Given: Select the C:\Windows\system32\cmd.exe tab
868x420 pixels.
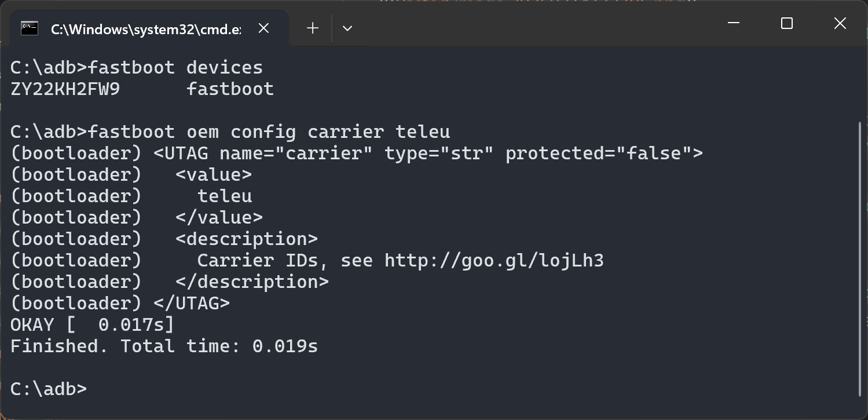Looking at the screenshot, I should pyautogui.click(x=145, y=28).
